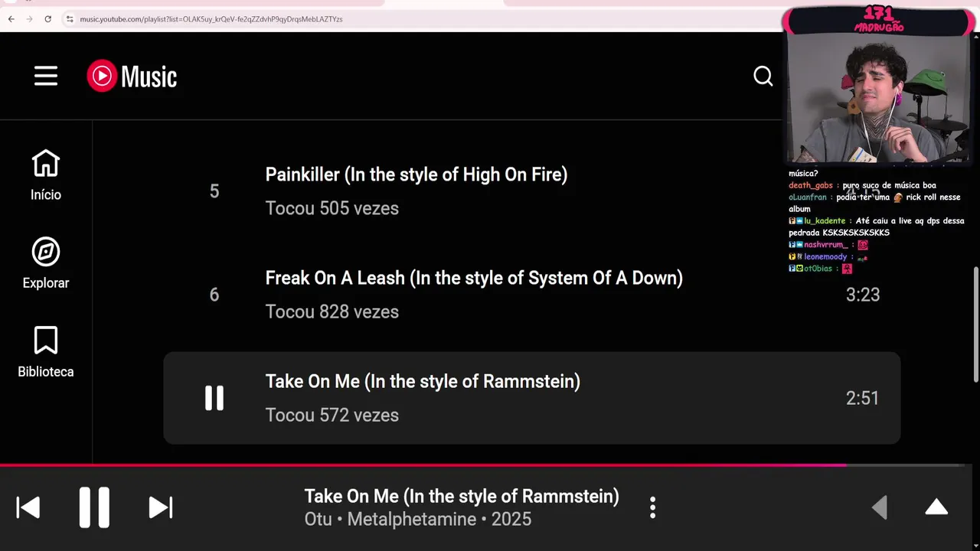
Task: Skip to the next track
Action: [160, 507]
